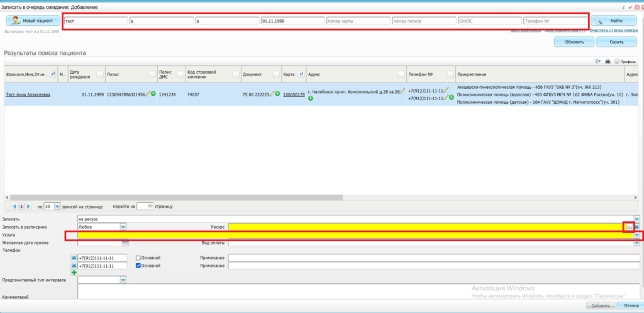This screenshot has width=644, height=313.
Task: Clear the Ресурс field with X icon
Action: pyautogui.click(x=637, y=227)
